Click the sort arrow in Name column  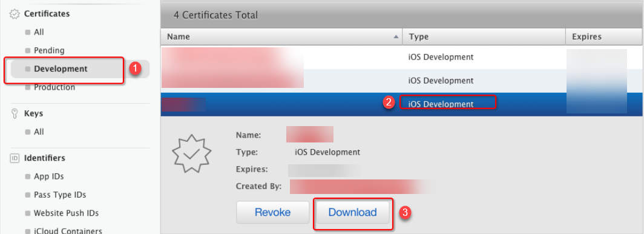[x=396, y=36]
